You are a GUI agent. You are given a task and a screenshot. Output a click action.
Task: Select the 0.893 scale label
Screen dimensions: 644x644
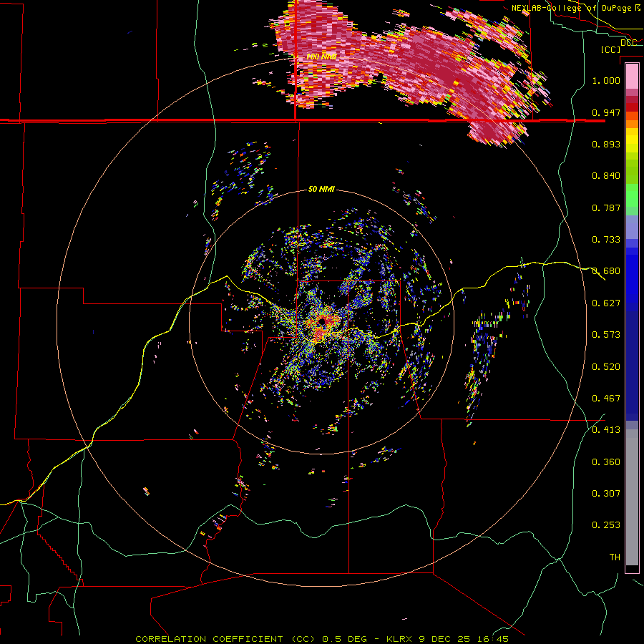click(606, 144)
